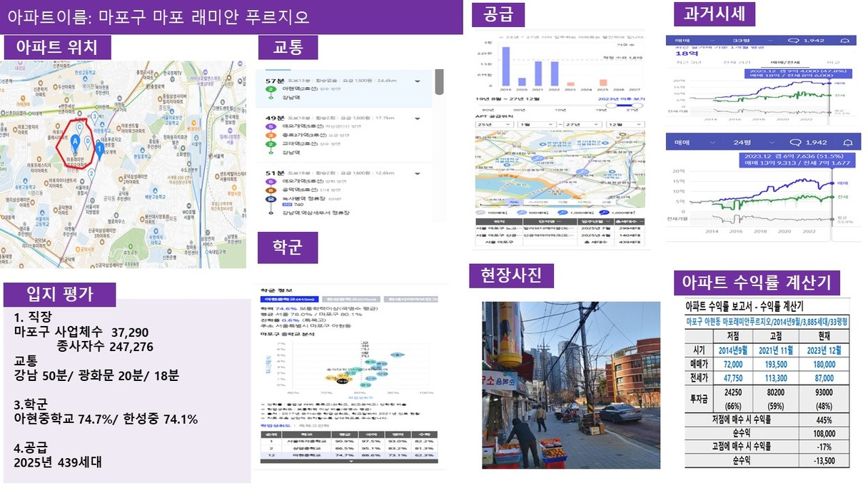The image size is (868, 488).
Task: Click map marker A on the apartment location map
Action: (x=75, y=143)
